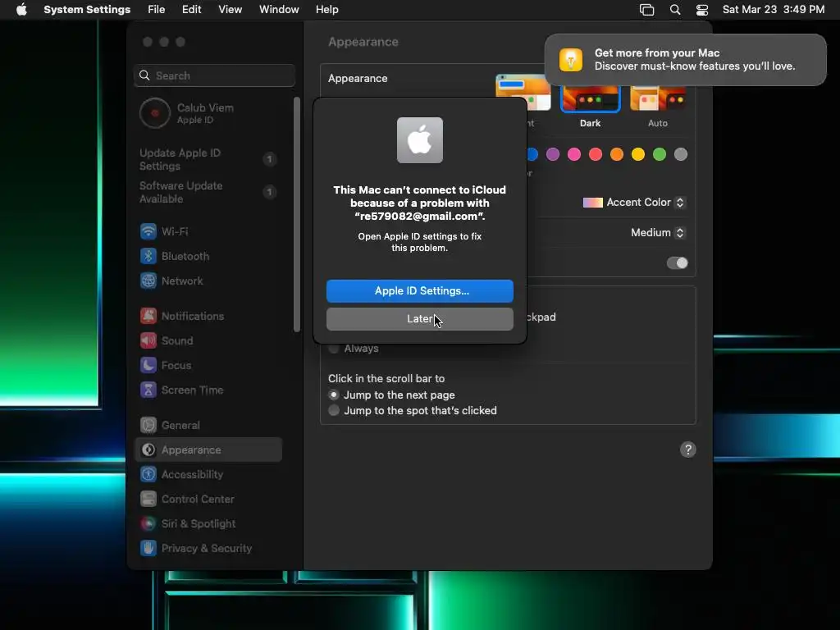Open Spotlight search in menu bar
This screenshot has height=630, width=840.
point(675,10)
